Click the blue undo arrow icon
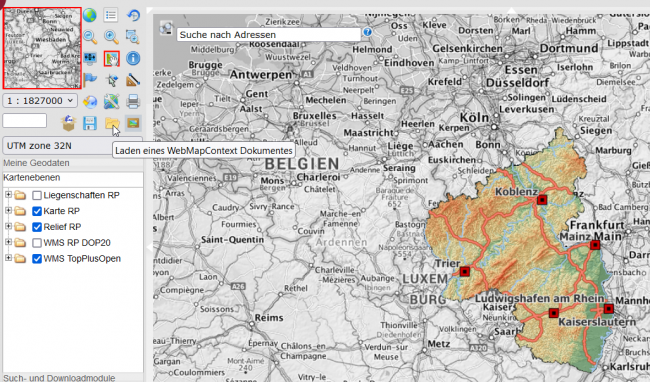This screenshot has width=650, height=382. [133, 15]
